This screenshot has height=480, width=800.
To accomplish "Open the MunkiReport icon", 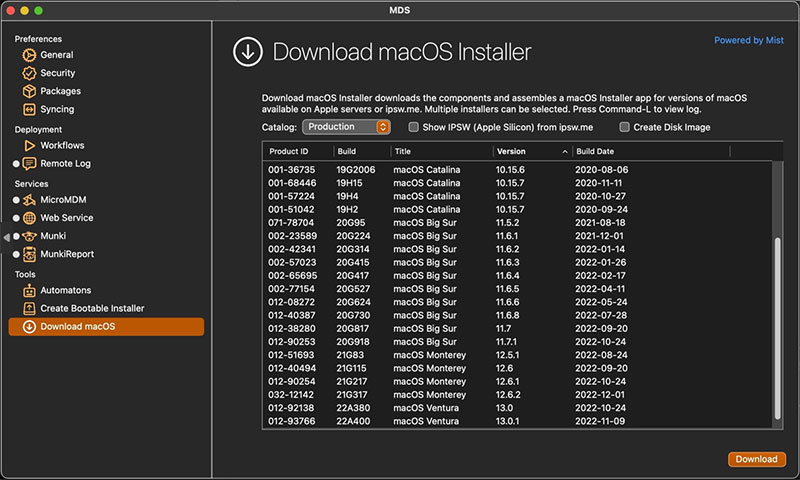I will (x=29, y=254).
